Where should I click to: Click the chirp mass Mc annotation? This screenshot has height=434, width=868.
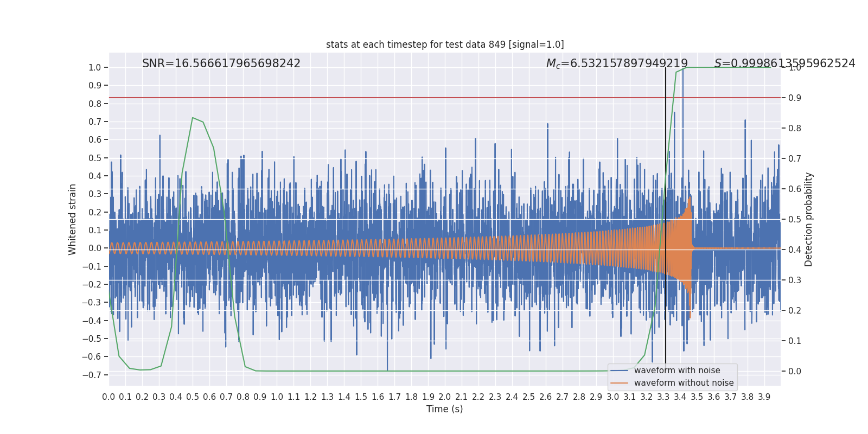coord(617,63)
